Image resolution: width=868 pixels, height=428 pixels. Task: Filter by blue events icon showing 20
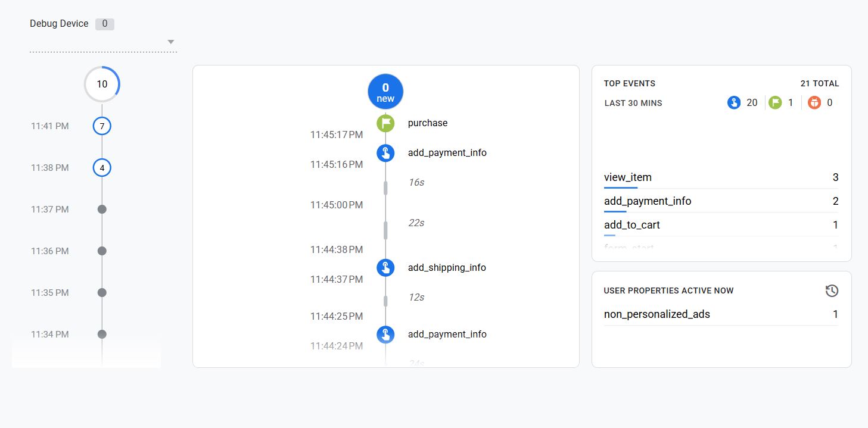coord(734,103)
